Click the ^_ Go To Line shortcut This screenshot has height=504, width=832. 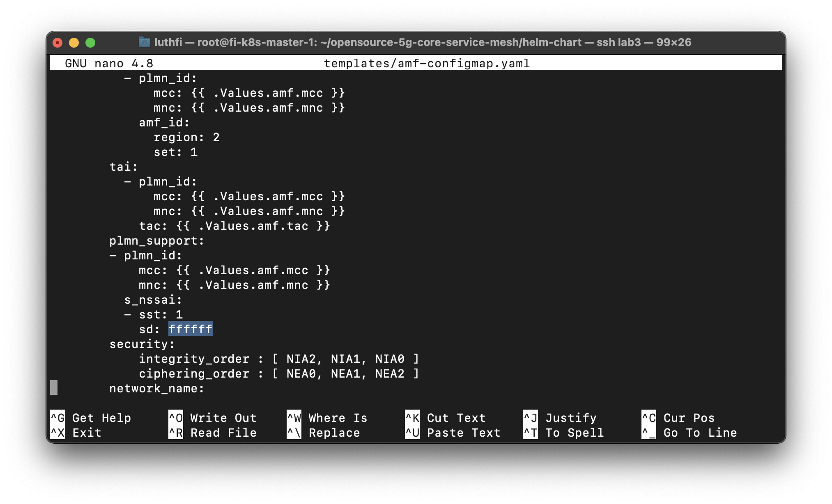click(x=690, y=433)
